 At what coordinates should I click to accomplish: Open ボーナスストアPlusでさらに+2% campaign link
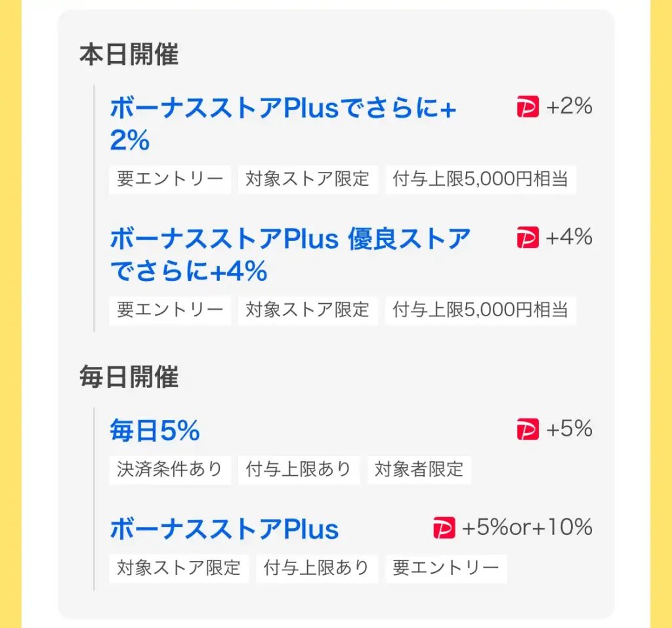pos(283,123)
